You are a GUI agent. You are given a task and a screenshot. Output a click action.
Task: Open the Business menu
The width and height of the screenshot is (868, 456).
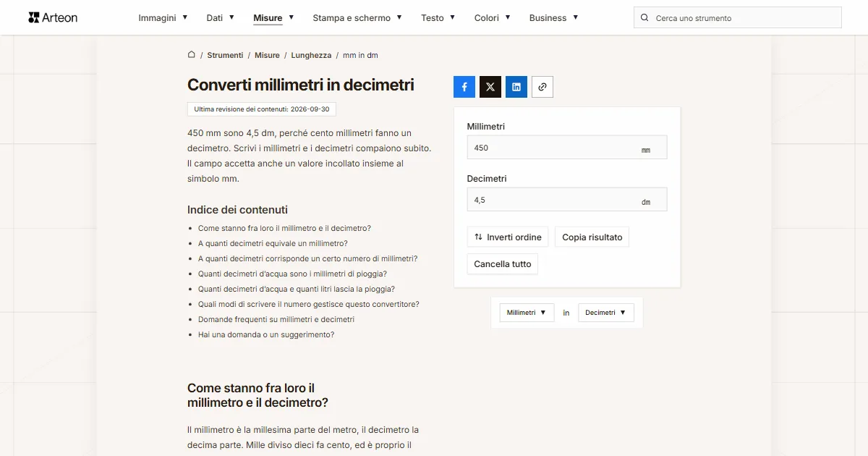click(554, 17)
